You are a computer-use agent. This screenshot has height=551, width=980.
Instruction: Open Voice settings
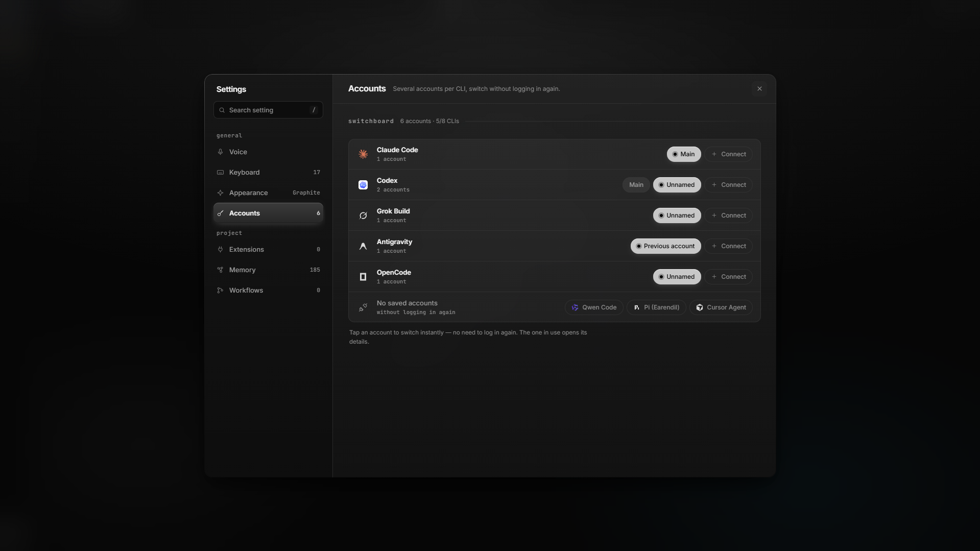268,152
